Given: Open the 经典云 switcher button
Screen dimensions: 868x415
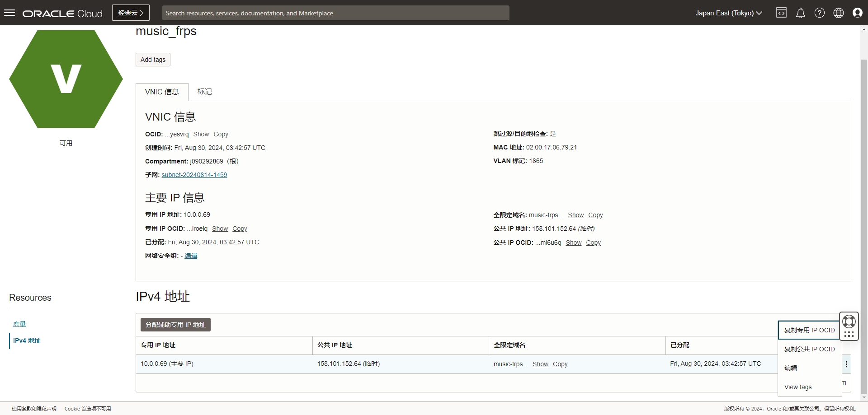Looking at the screenshot, I should tap(131, 13).
